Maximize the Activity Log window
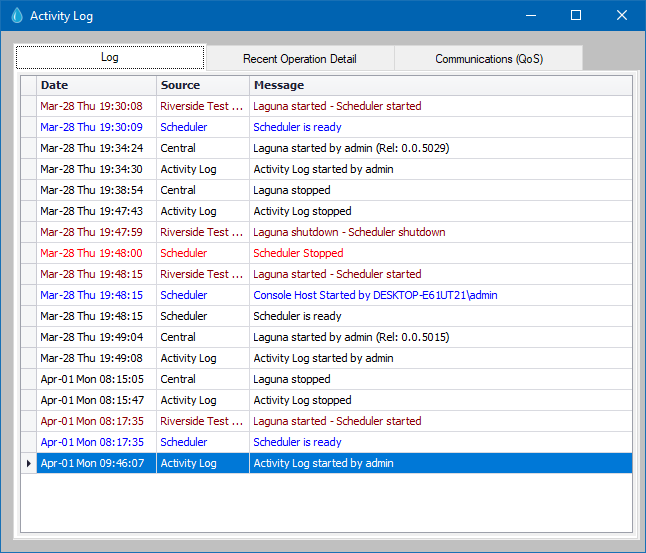Viewport: 646px width, 553px height. (576, 16)
